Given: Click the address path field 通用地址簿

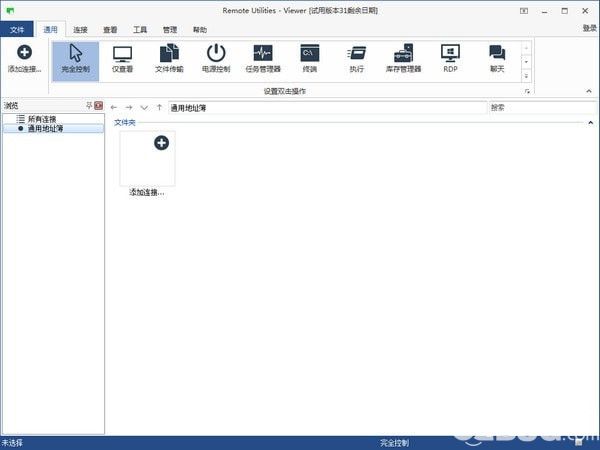Looking at the screenshot, I should pyautogui.click(x=328, y=108).
